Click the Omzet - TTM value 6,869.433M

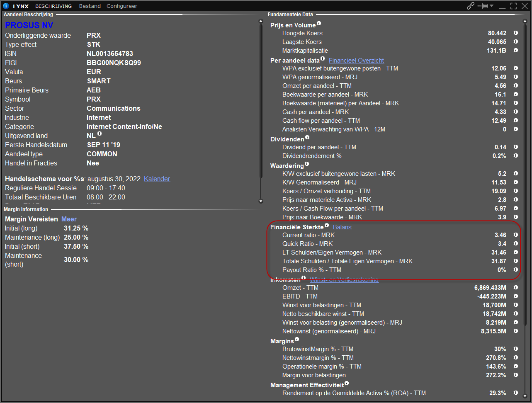coord(490,287)
